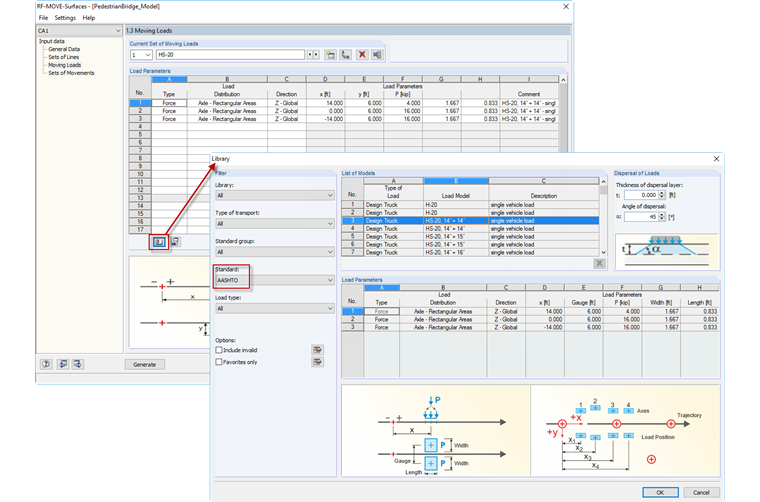Create a new moving load set
Screen dimensions: 760x502
[x=331, y=55]
